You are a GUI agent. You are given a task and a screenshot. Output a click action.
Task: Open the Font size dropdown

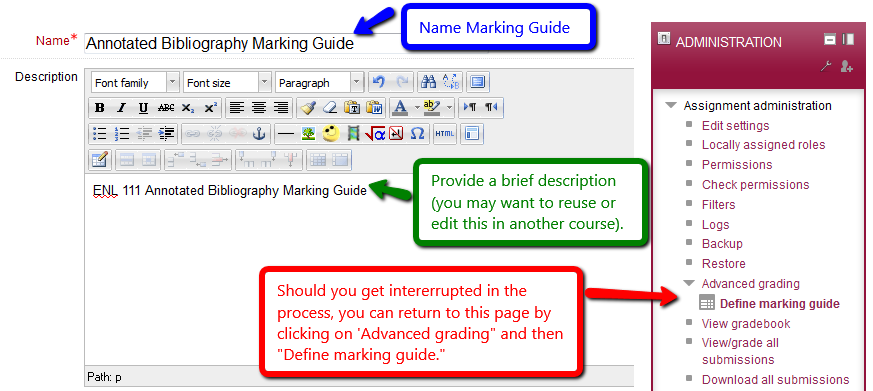coord(227,82)
